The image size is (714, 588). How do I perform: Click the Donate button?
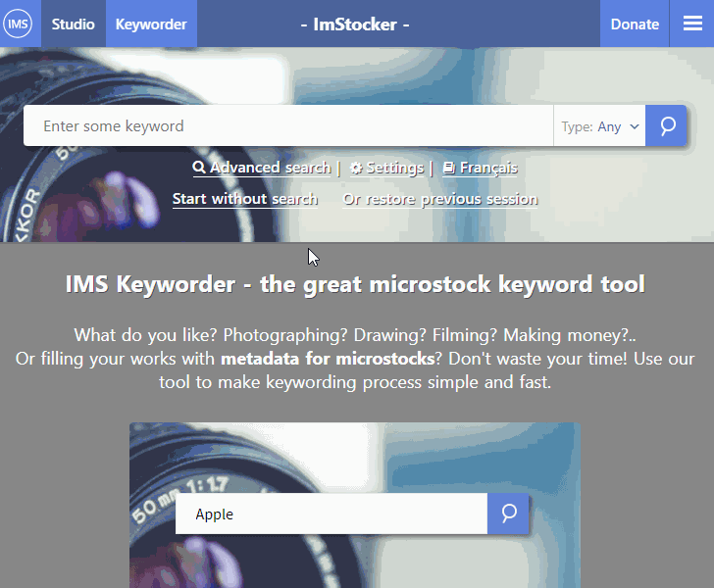(635, 24)
